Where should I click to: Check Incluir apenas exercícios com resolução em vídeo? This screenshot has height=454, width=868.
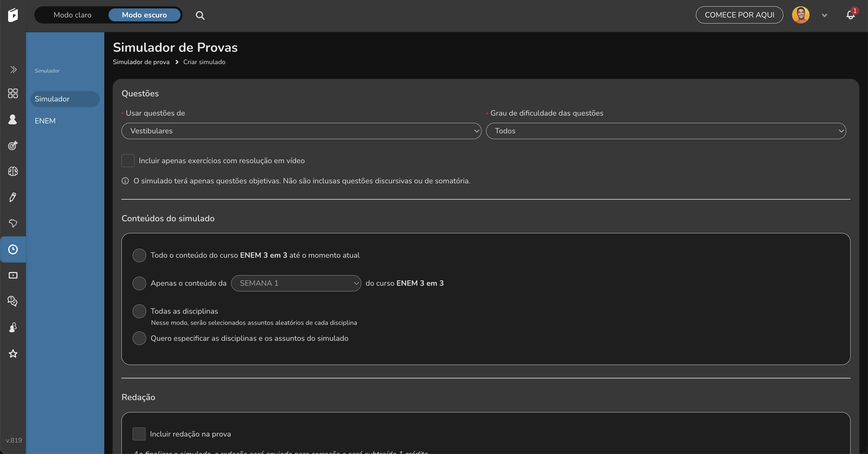128,160
